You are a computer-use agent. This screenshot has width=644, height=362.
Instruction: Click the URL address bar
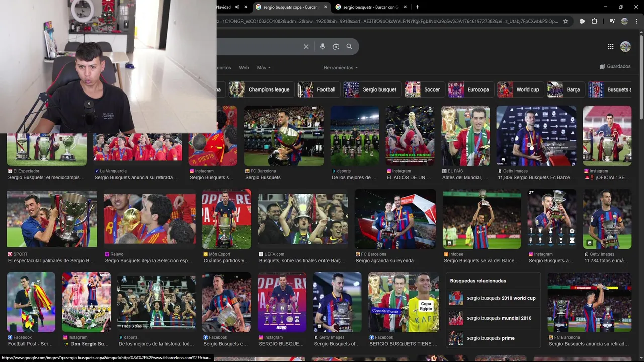tap(387, 21)
